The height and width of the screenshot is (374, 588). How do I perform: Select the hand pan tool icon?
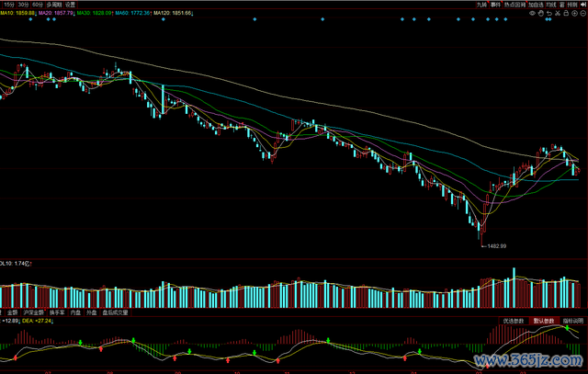click(x=540, y=14)
